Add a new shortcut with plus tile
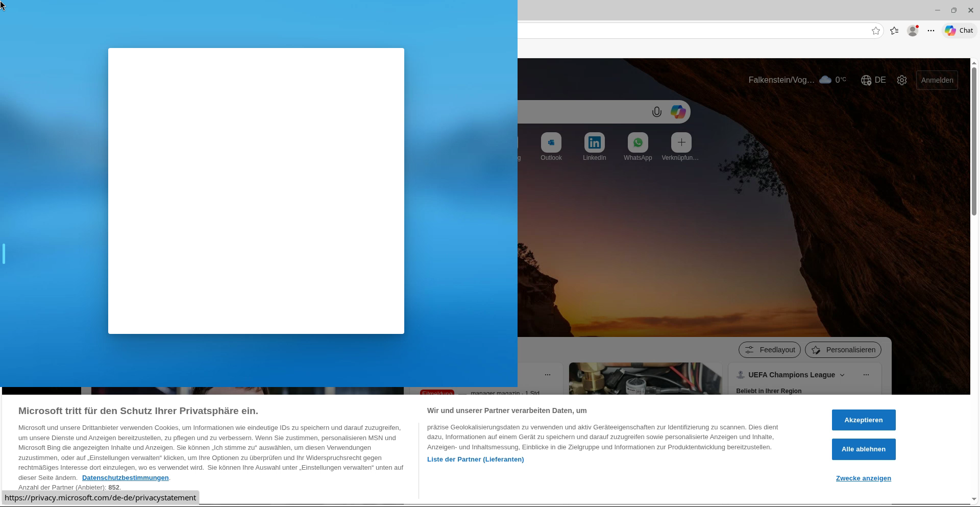Viewport: 980px width, 507px height. click(681, 143)
